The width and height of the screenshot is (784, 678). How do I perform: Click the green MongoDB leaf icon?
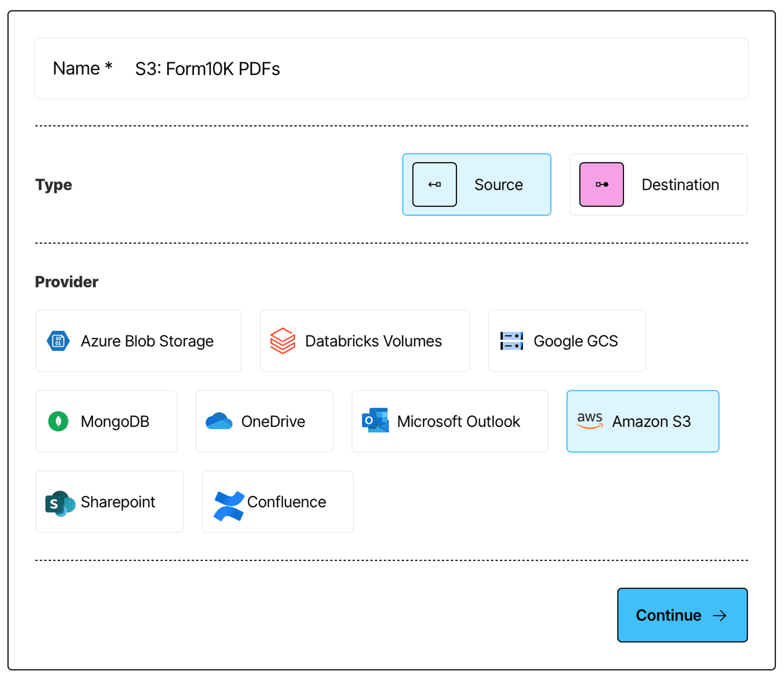coord(58,421)
